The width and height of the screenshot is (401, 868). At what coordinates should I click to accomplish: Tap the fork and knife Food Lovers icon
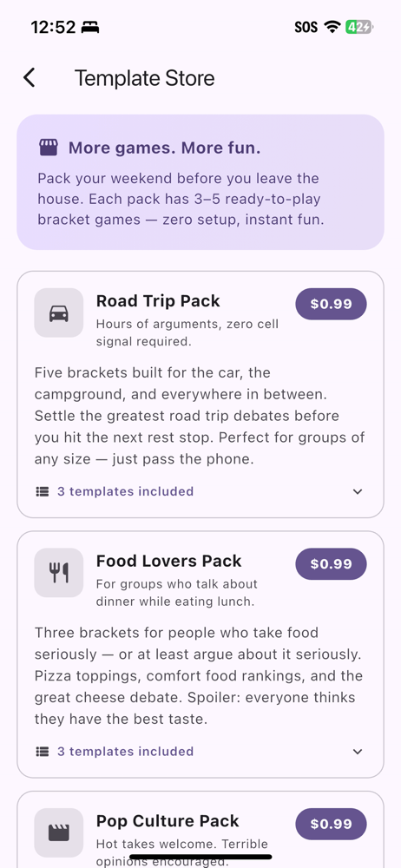(x=59, y=573)
